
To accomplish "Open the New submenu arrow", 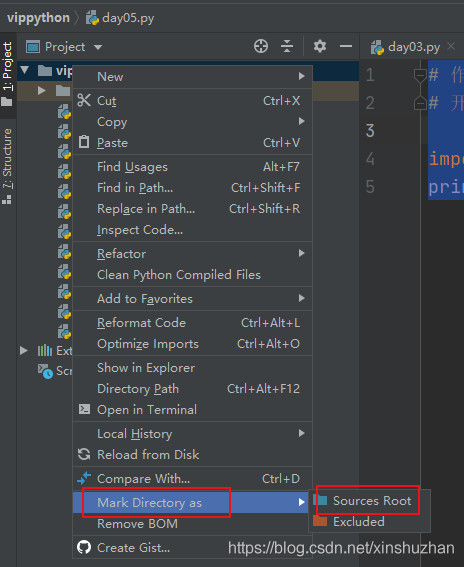I will pyautogui.click(x=301, y=76).
